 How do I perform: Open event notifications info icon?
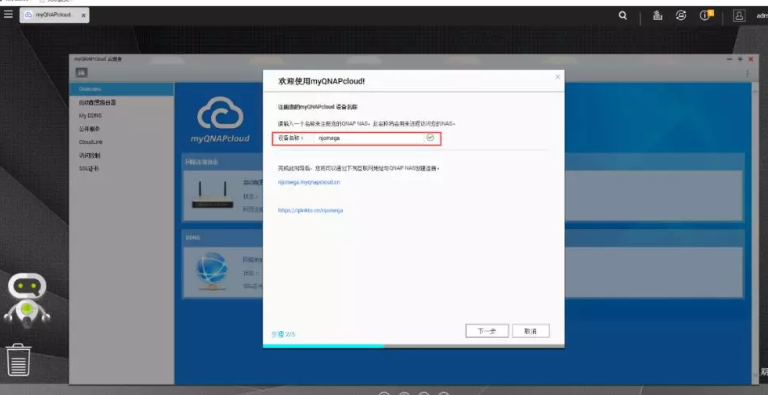click(706, 15)
